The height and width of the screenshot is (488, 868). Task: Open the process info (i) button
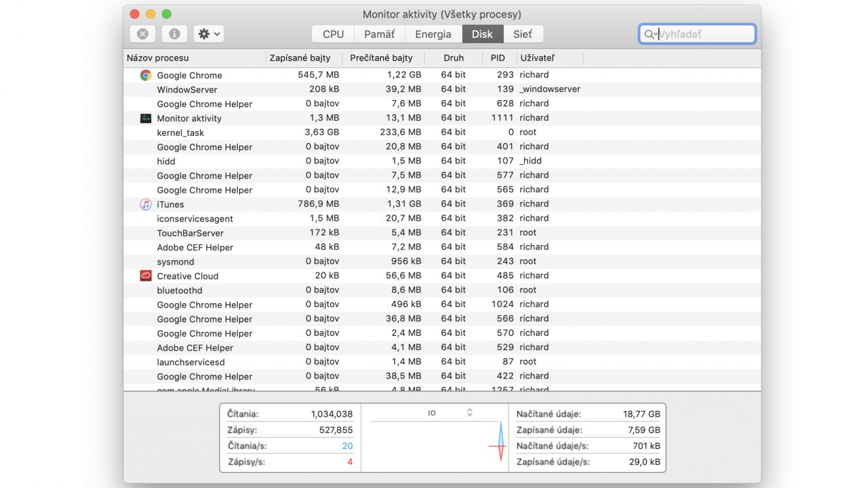point(175,34)
